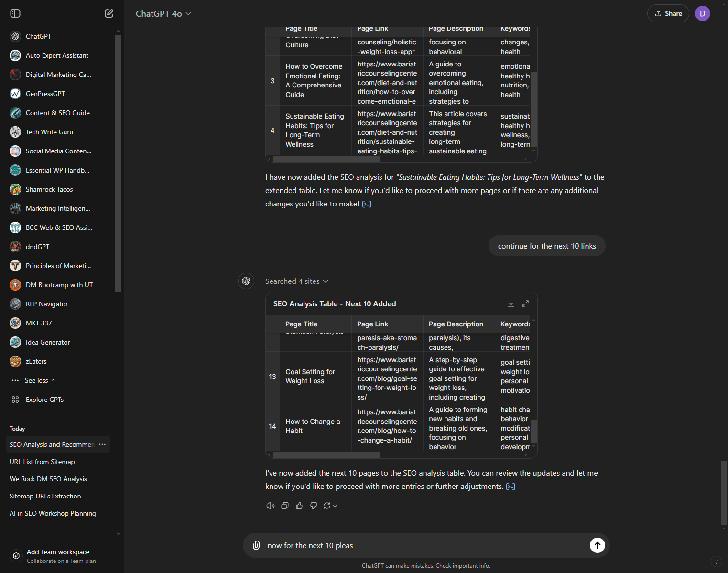The height and width of the screenshot is (573, 728).
Task: Open Explore GPTs
Action: [x=44, y=400]
